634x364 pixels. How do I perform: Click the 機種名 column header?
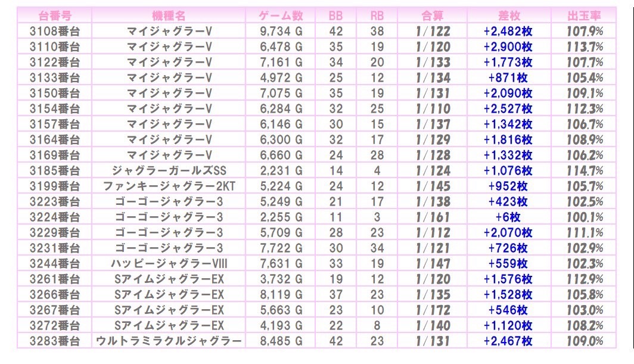[169, 15]
